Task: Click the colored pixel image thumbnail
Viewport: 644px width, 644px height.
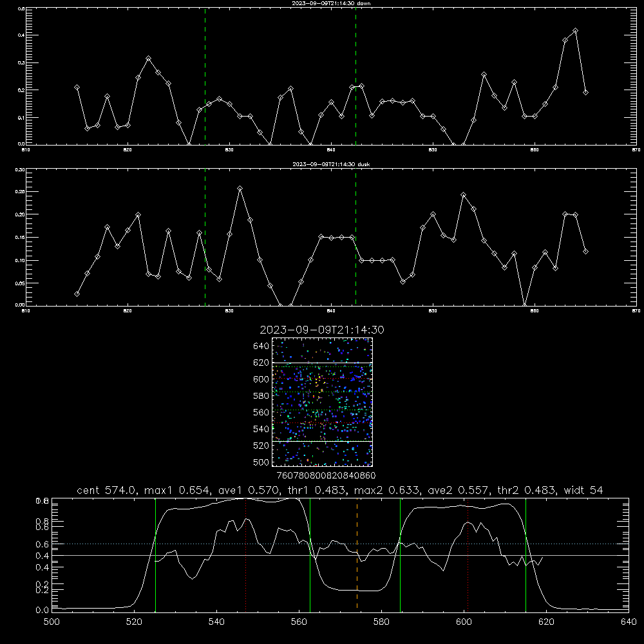Action: point(323,402)
